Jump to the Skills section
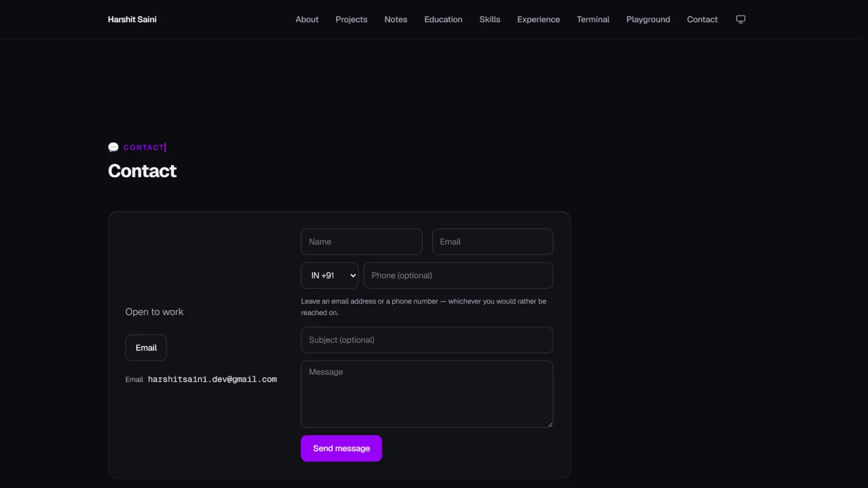Viewport: 868px width, 488px height. coord(490,20)
